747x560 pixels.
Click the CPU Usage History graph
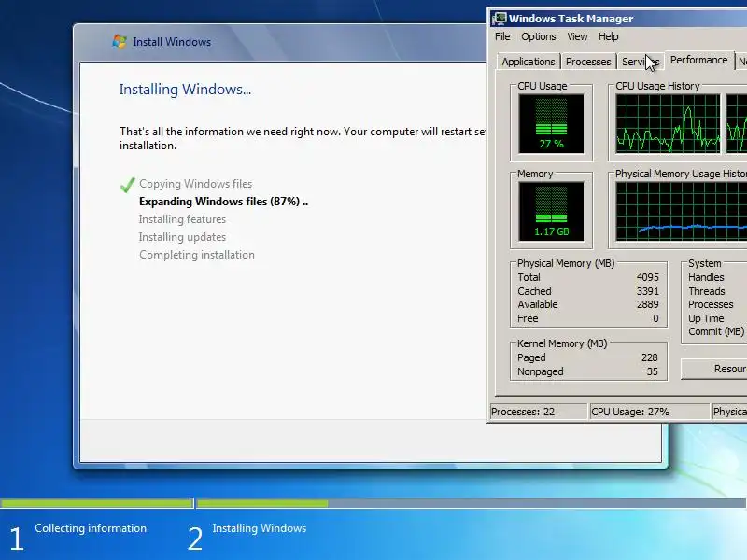pyautogui.click(x=668, y=124)
